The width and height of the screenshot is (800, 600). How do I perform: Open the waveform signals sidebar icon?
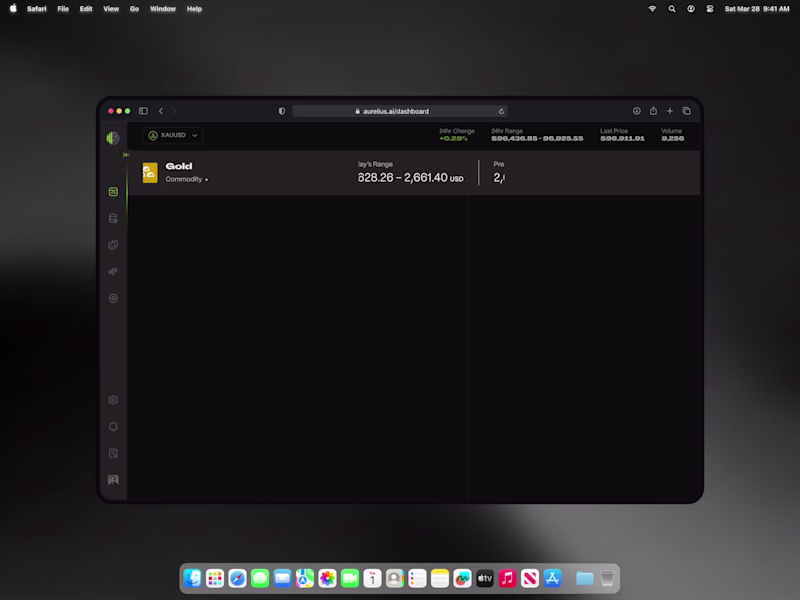(x=113, y=271)
